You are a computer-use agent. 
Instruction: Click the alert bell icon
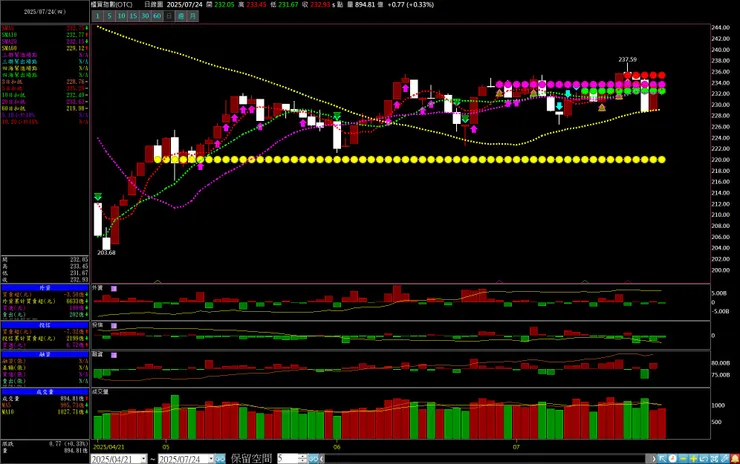pos(735,458)
